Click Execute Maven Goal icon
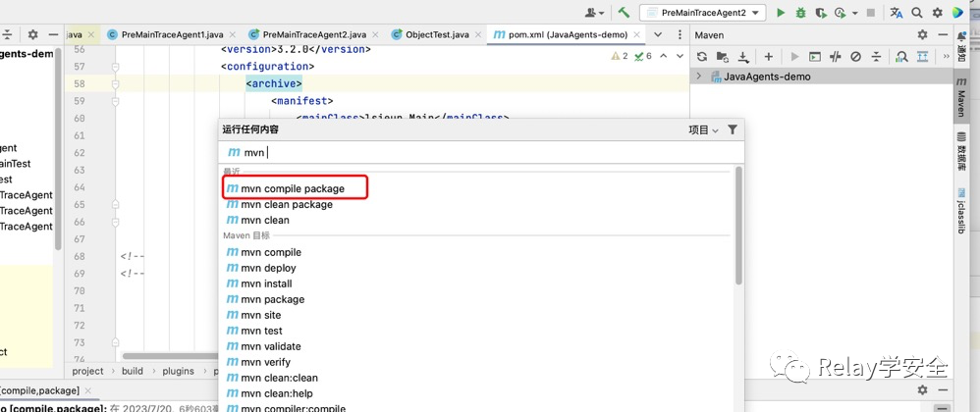 coord(815,57)
